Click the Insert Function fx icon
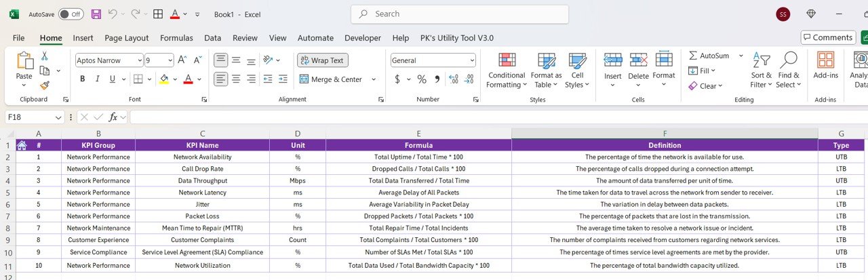 coord(113,117)
